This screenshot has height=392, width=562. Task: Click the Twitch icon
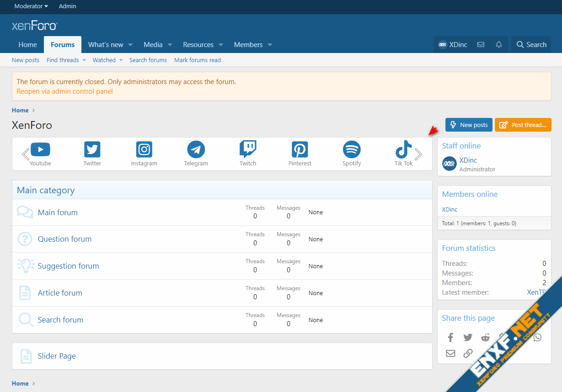248,149
